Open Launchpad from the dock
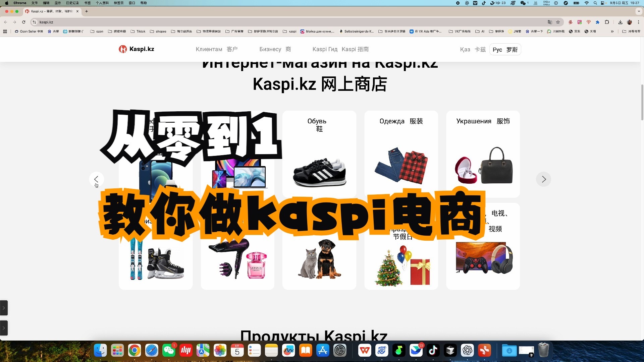The image size is (644, 362). click(x=117, y=351)
